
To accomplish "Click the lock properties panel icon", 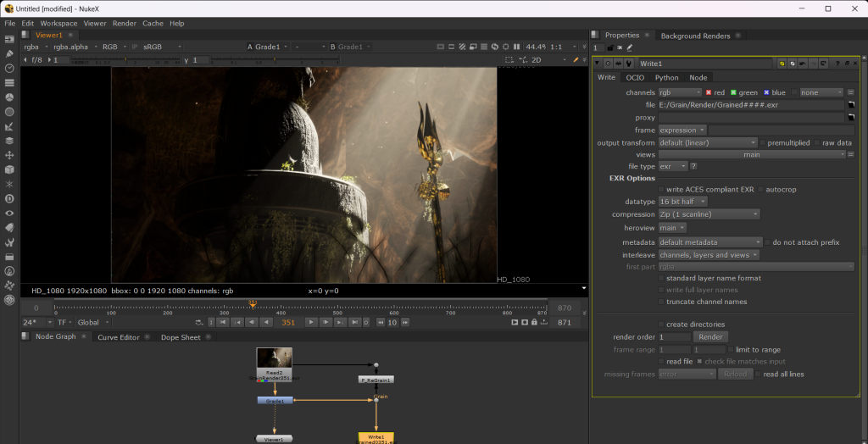I will [610, 47].
